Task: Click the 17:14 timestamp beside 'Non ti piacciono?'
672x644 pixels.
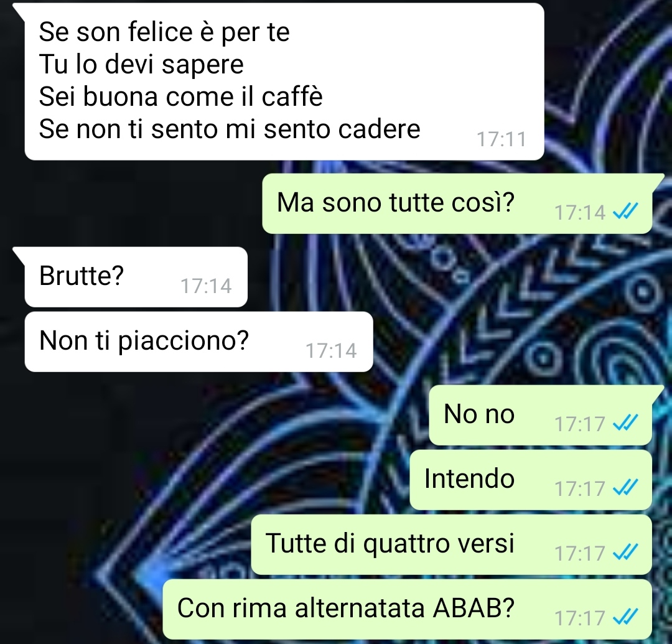Action: (x=331, y=350)
